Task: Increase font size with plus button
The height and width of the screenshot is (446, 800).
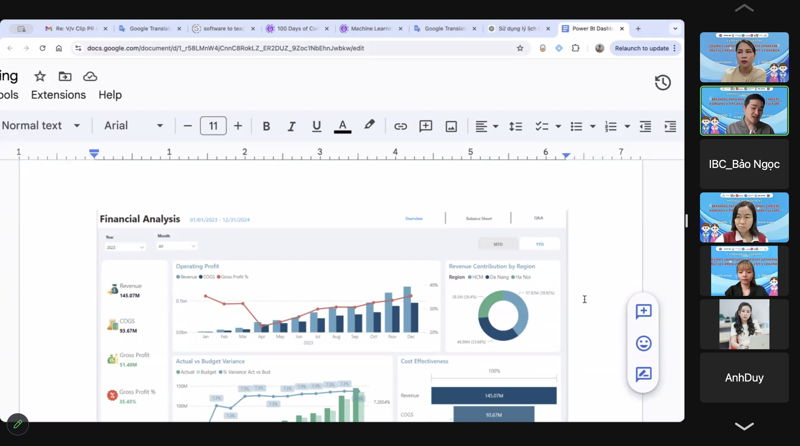Action: coord(238,126)
